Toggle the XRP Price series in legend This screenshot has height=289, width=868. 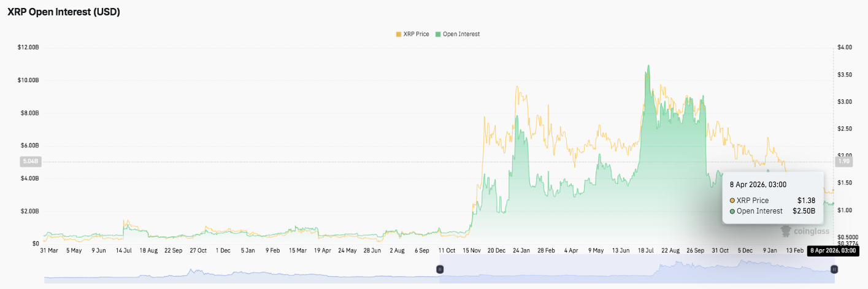pyautogui.click(x=413, y=34)
